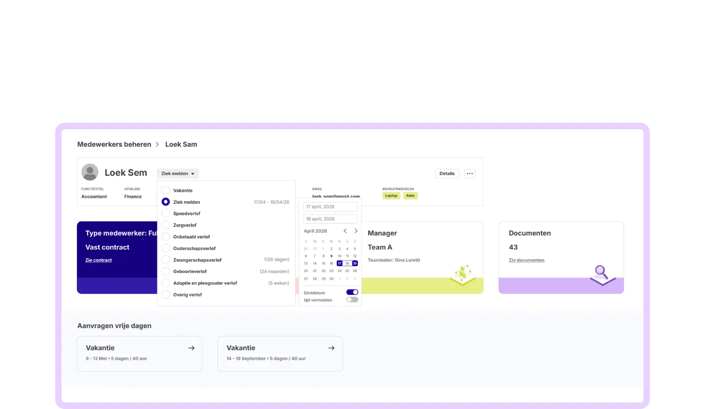
Task: Open the Vakantie 8-13 Mei card
Action: [139, 354]
